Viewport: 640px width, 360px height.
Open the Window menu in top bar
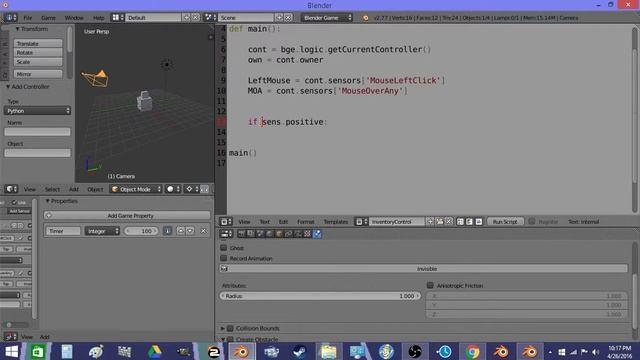coord(74,18)
